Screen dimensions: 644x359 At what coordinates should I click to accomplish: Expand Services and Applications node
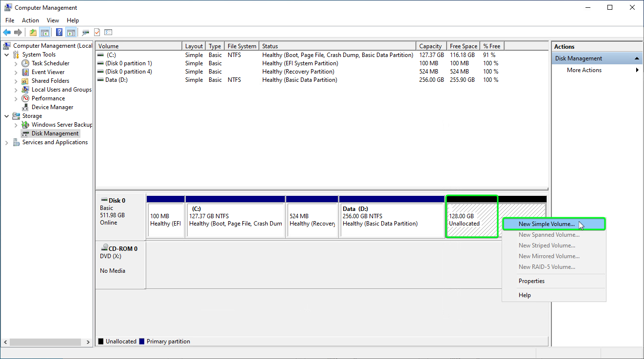[7, 142]
